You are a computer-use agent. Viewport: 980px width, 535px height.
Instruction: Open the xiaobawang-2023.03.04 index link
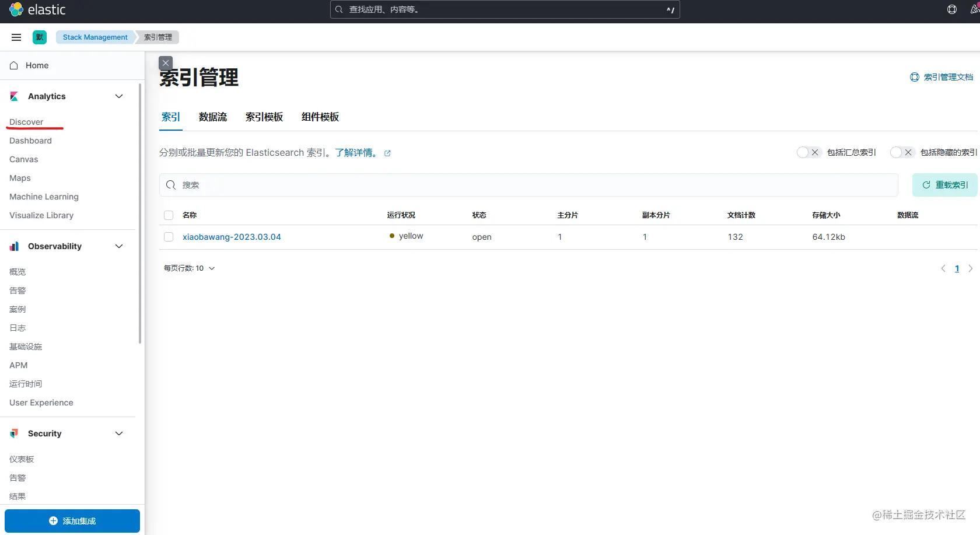pyautogui.click(x=232, y=237)
